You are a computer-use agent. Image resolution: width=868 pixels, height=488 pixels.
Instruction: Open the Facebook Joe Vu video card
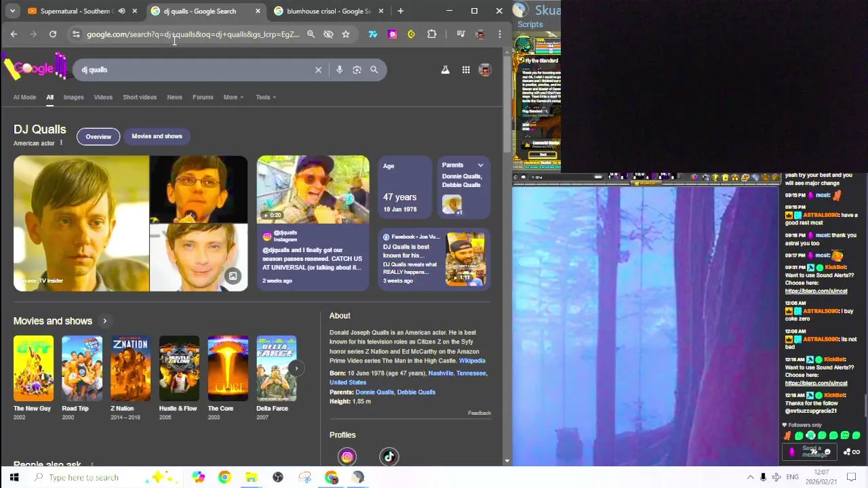pyautogui.click(x=435, y=260)
